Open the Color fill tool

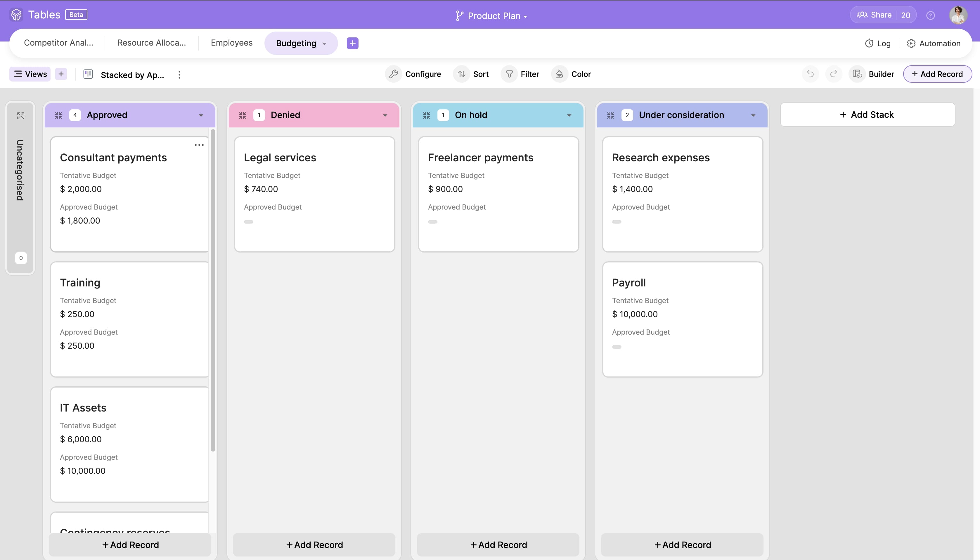tap(560, 74)
